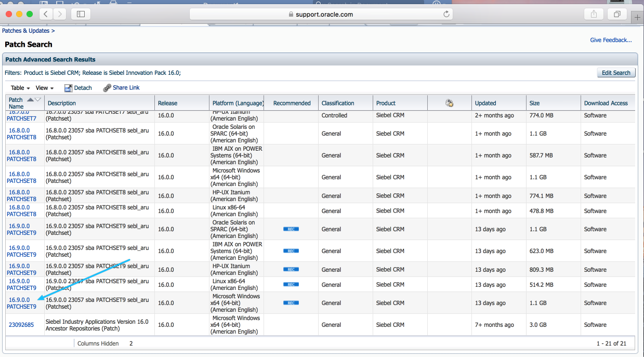Click REC badge for PATCHSET9 IBM AIX row
The width and height of the screenshot is (644, 357).
(291, 251)
